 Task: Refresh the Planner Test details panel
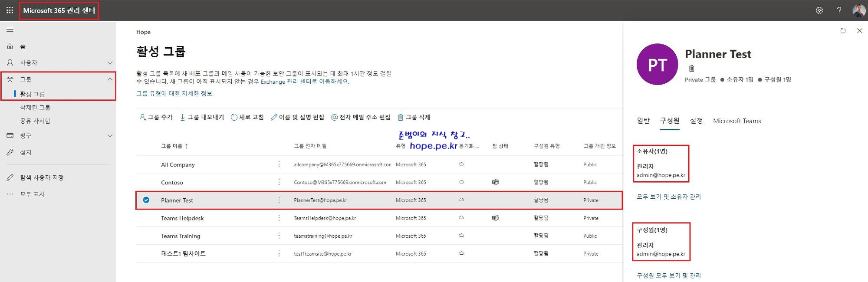point(843,31)
